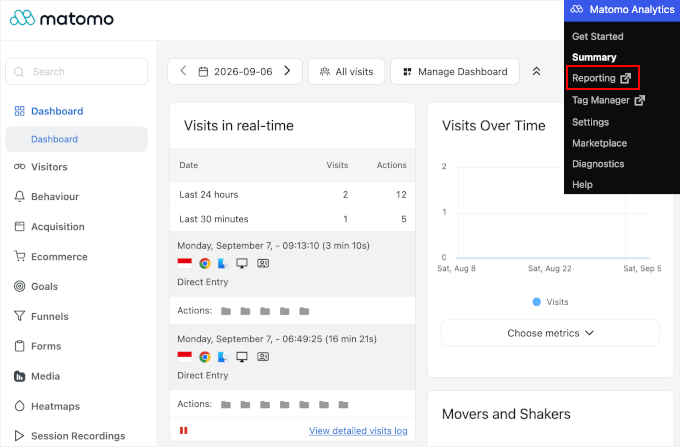Select Diagnostics in Matomo Analytics menu
Image resolution: width=680 pixels, height=447 pixels.
pyautogui.click(x=598, y=164)
